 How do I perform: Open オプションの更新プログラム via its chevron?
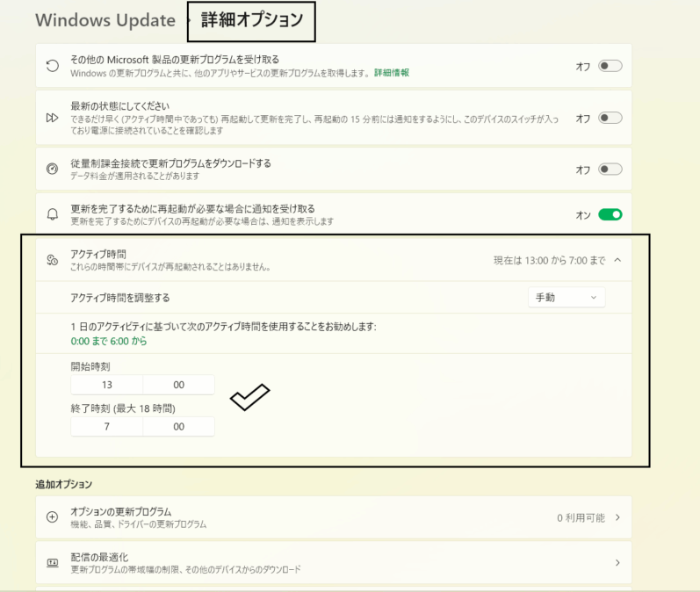coord(617,517)
